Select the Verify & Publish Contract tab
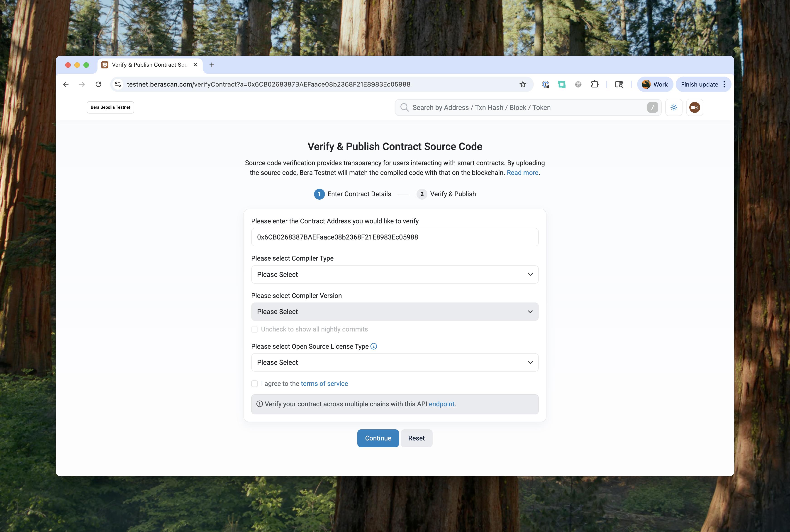 pos(149,65)
